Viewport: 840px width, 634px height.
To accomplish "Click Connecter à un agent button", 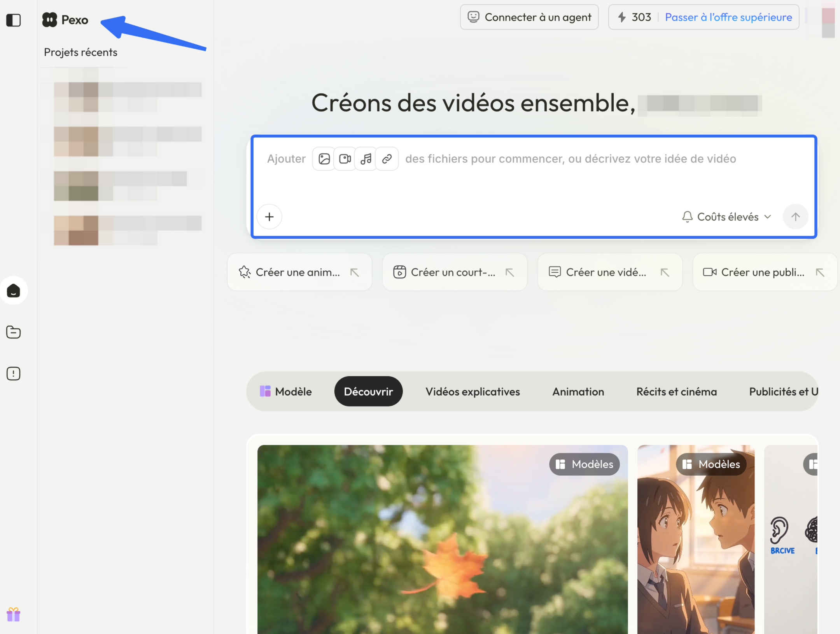I will [529, 17].
